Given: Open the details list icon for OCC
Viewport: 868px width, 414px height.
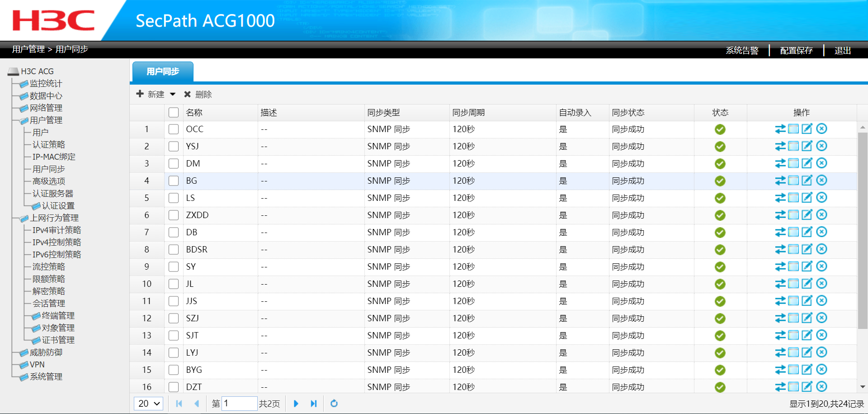Looking at the screenshot, I should pos(793,129).
